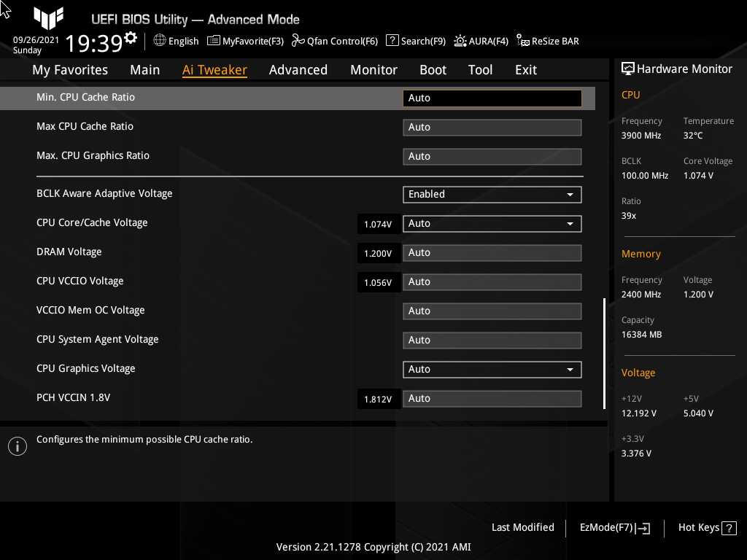The image size is (747, 560).
Task: Open Qfan Control
Action: pos(335,41)
